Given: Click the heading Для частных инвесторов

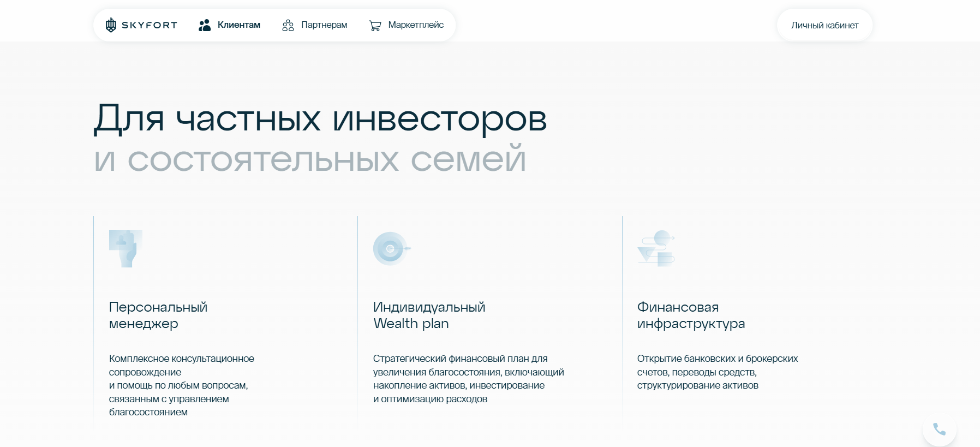Looking at the screenshot, I should [320, 118].
